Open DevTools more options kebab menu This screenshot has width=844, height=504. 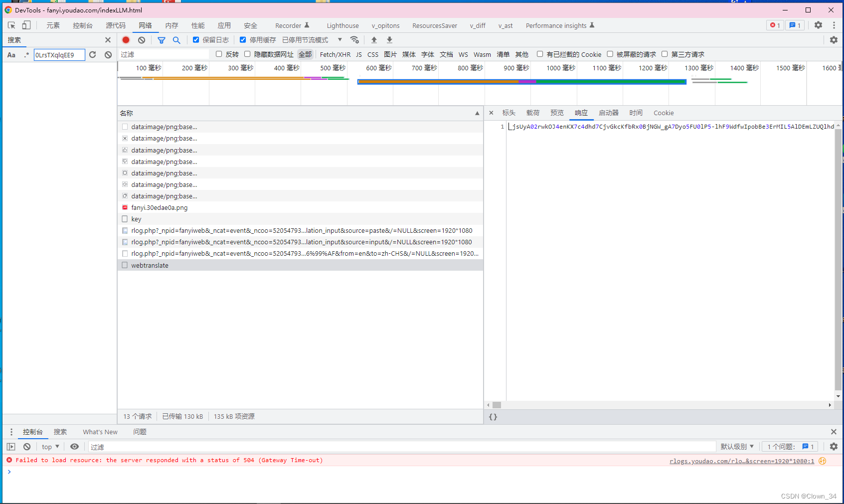834,25
